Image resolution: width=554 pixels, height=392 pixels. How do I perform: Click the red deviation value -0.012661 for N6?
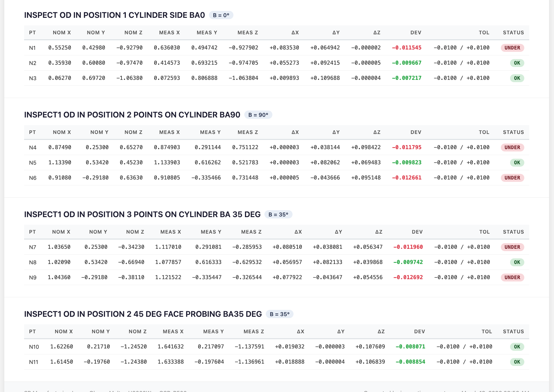click(407, 178)
